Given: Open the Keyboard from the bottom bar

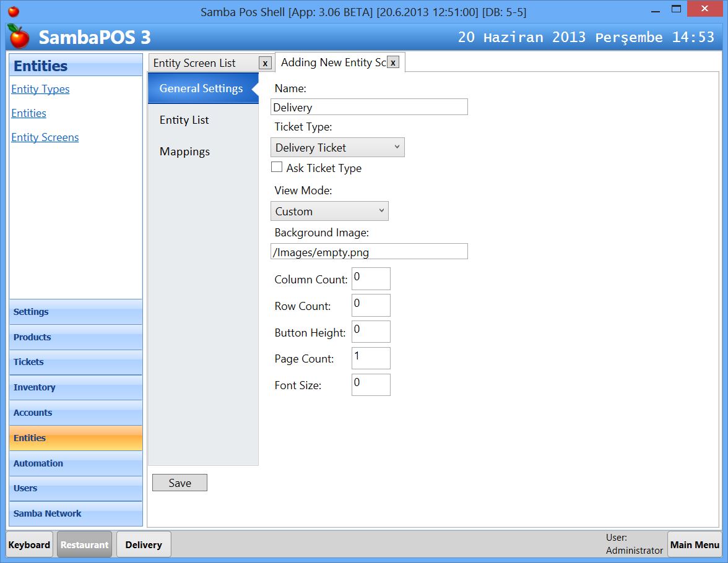Looking at the screenshot, I should (x=29, y=544).
